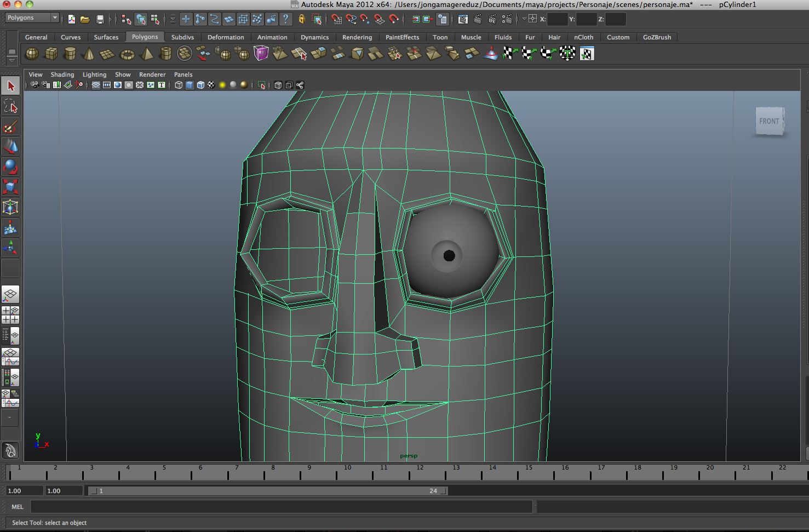Open the input field mode dropdown arrow
The width and height of the screenshot is (809, 532).
(x=524, y=19)
